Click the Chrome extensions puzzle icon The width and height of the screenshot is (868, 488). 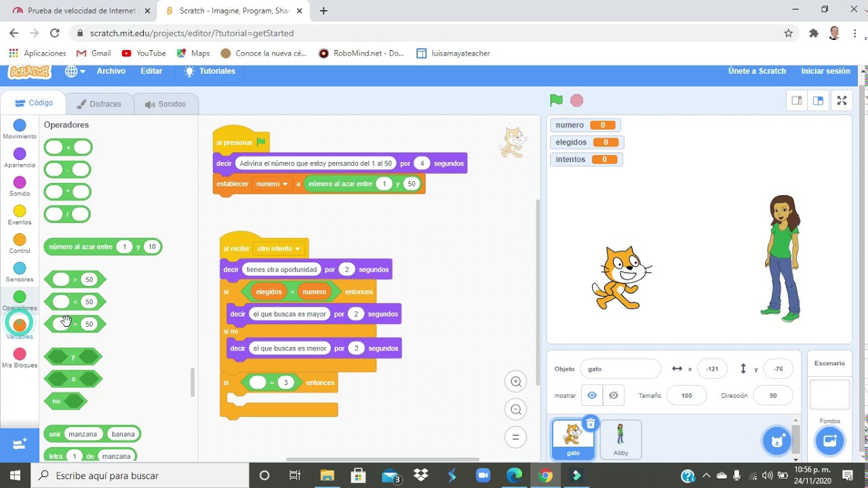click(814, 33)
